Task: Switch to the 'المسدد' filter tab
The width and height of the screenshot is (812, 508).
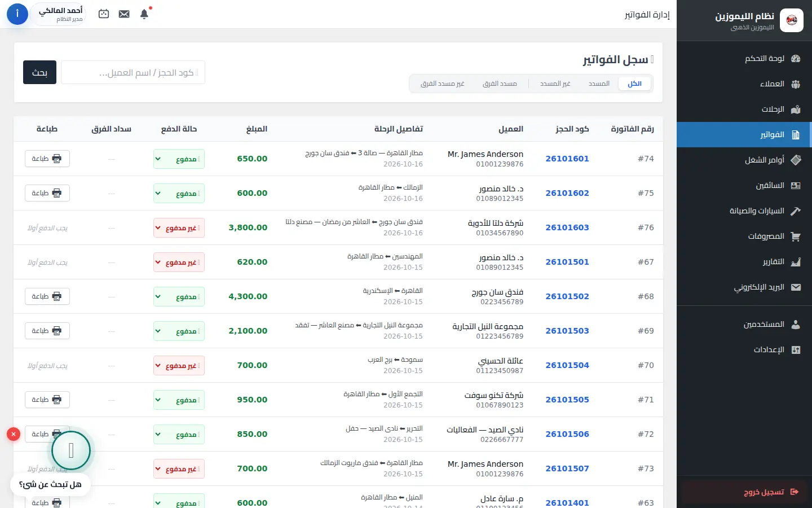Action: 599,84
